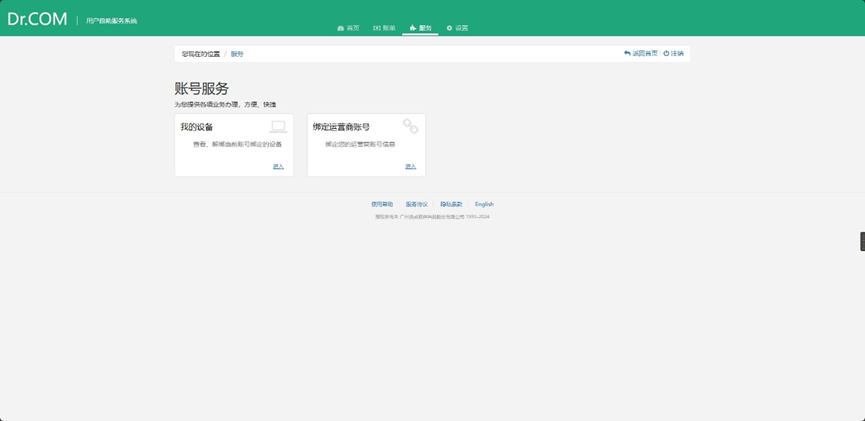Click 进入 link under 我的设备
This screenshot has height=421, width=865.
pos(278,167)
